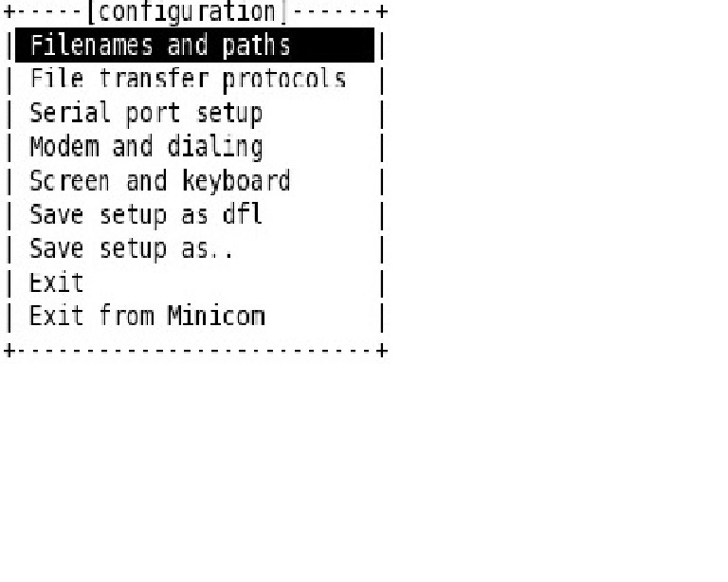Click the empty terminal area below the menu
Image resolution: width=728 pixels, height=582 pixels.
(364, 464)
